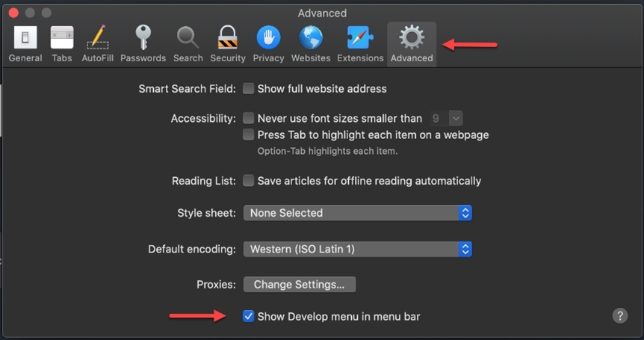Click the 'Option-Tab highlights each item.' hint text
This screenshot has height=340, width=644.
[327, 151]
